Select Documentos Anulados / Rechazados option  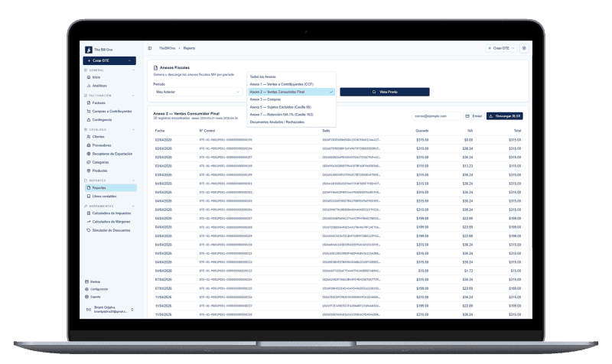(291, 122)
